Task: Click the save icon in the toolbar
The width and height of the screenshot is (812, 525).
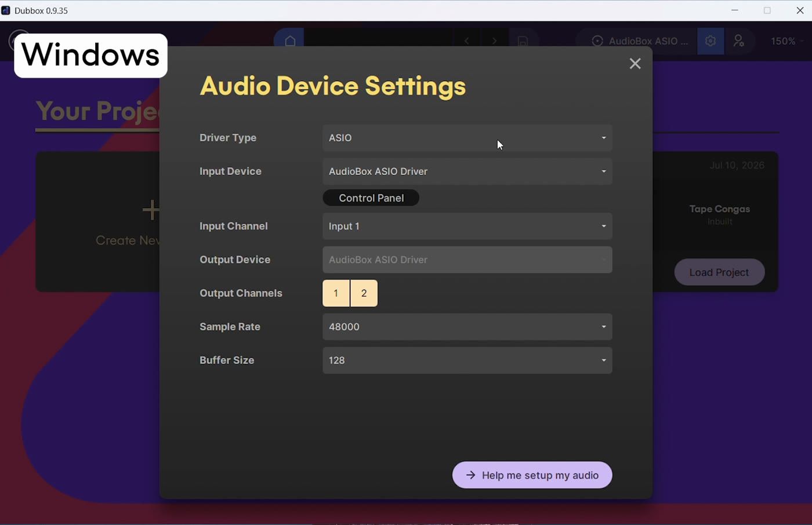Action: coord(523,41)
